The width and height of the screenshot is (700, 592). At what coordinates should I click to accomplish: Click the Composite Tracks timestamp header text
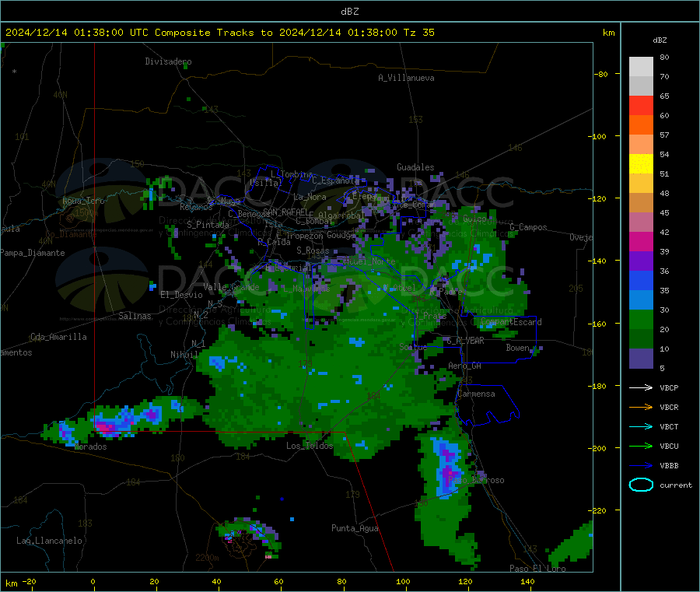[x=219, y=33]
